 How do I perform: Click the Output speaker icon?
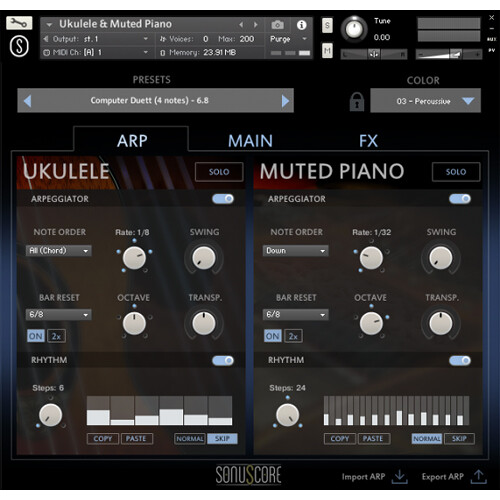[46, 39]
